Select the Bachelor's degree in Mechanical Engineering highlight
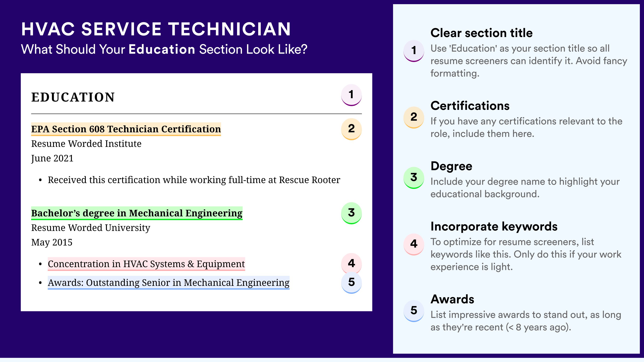The width and height of the screenshot is (644, 362). click(137, 213)
